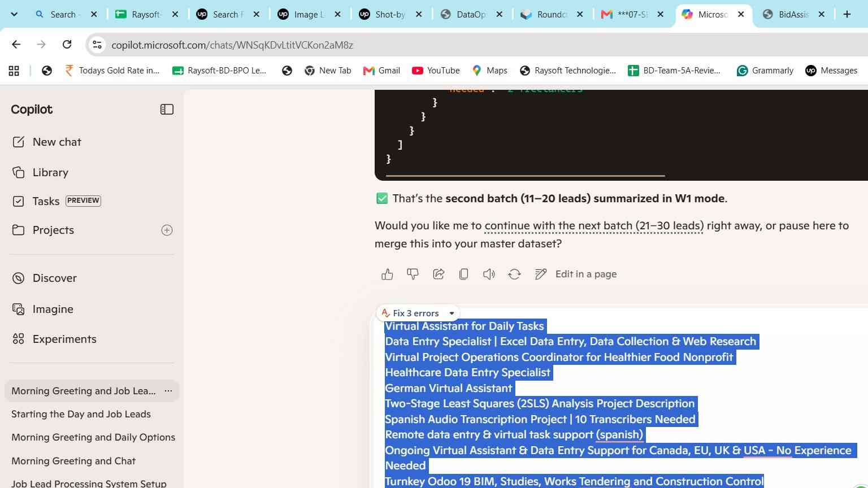This screenshot has height=488, width=868.
Task: Open the YouTube bookmark
Action: click(x=436, y=71)
